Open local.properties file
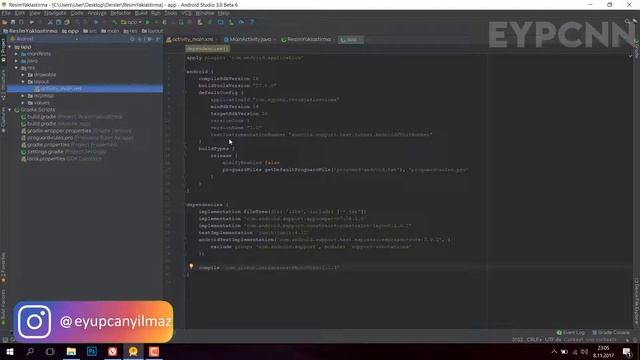Viewport: 640px width, 360px height. pos(61,158)
